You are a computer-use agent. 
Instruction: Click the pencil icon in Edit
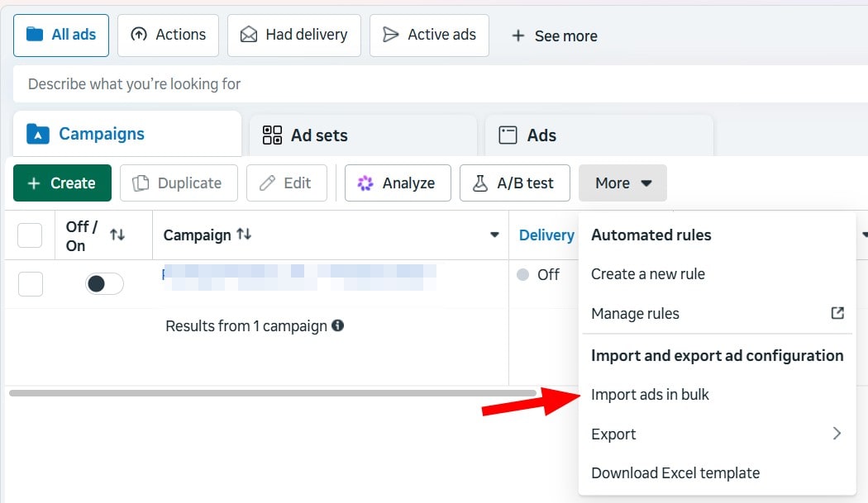tap(267, 183)
